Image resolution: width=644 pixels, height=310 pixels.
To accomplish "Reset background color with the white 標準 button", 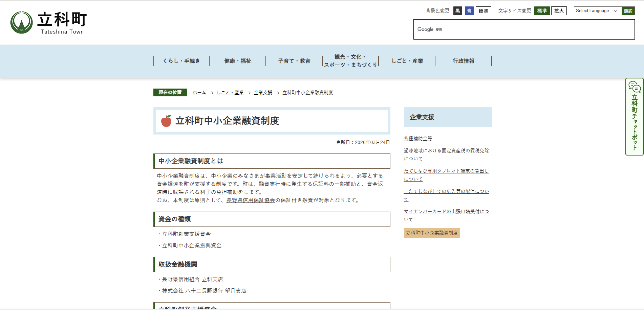I will pyautogui.click(x=484, y=11).
